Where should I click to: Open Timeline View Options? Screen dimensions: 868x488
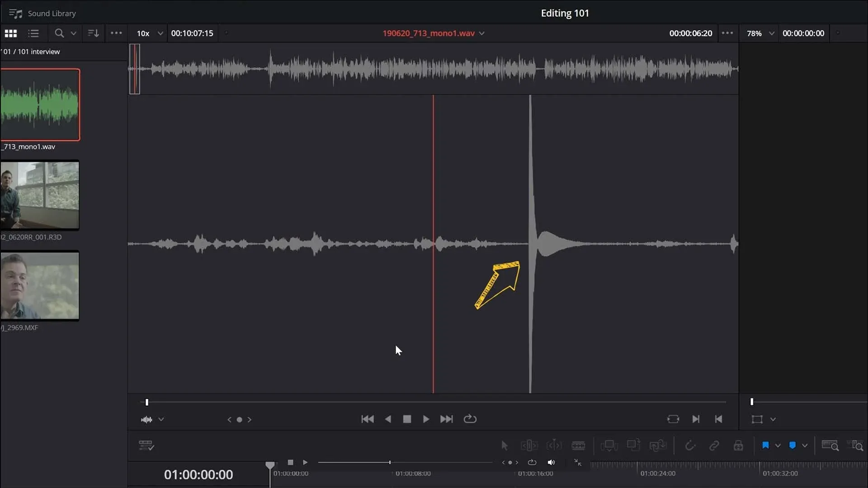pyautogui.click(x=146, y=446)
